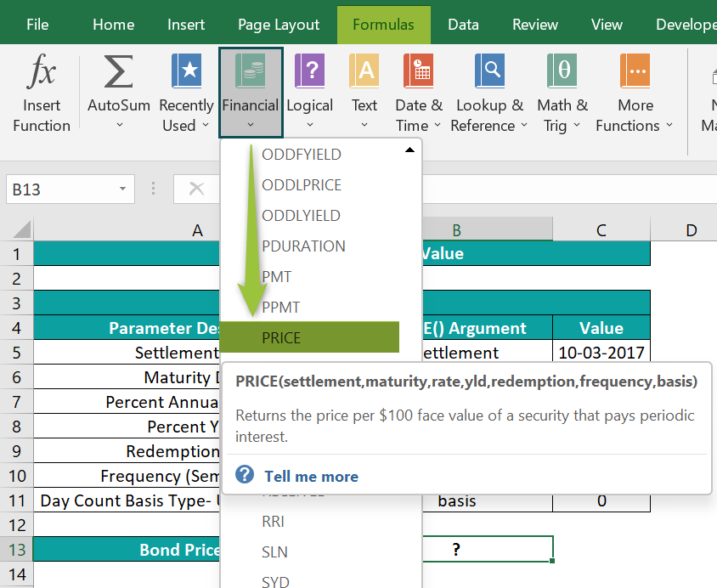Click the Percent Annual cell in row 7
Screen dimensions: 717x588
[x=127, y=401]
